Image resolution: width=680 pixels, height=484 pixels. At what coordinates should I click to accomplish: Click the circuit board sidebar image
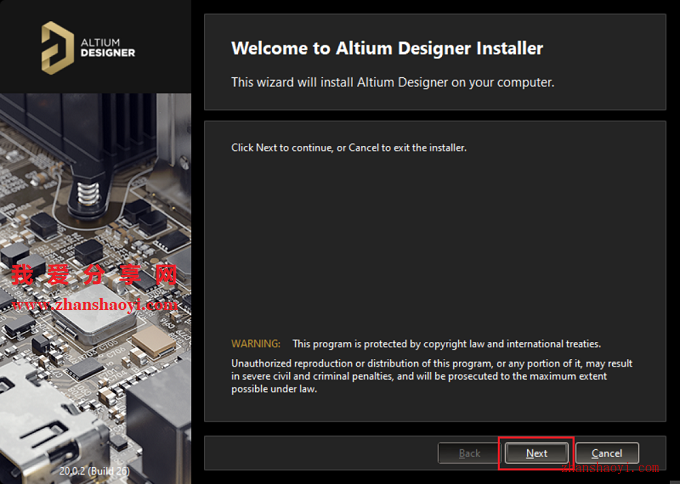pos(95,288)
